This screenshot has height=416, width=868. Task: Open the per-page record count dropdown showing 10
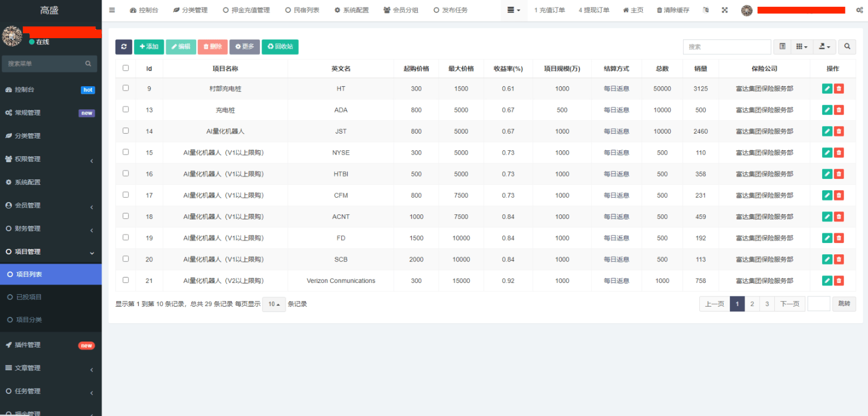coord(274,304)
